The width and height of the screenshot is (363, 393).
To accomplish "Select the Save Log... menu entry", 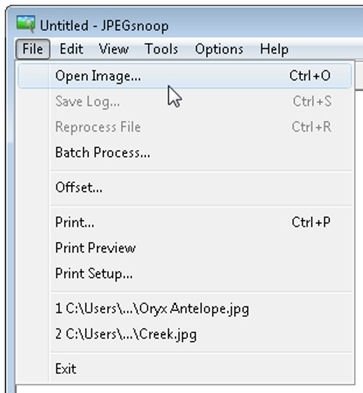I will coord(185,101).
